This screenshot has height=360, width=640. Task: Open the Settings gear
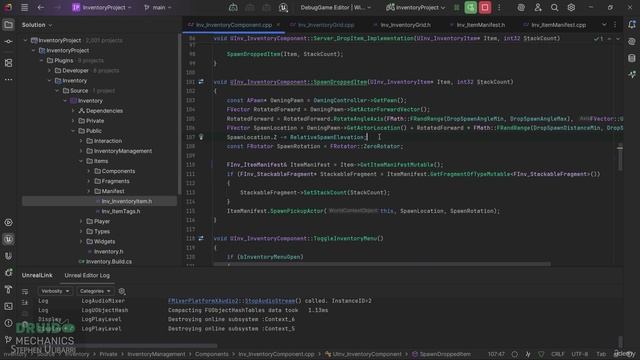pyautogui.click(x=571, y=7)
